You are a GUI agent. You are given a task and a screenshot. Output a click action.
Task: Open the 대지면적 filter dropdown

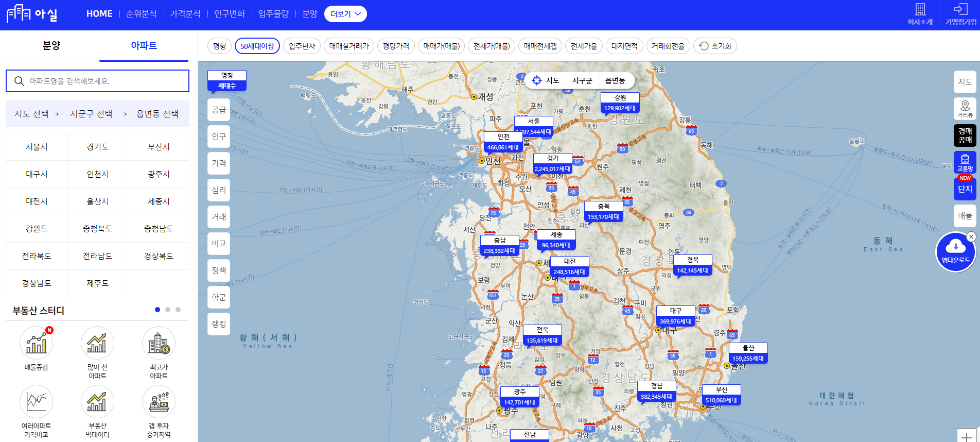624,46
